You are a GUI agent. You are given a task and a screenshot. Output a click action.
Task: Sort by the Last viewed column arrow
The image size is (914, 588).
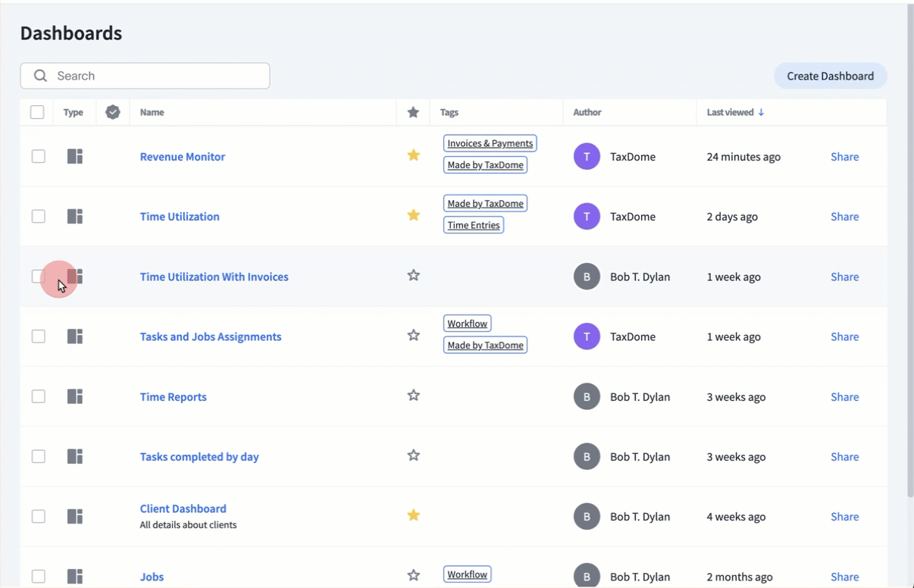pyautogui.click(x=761, y=112)
